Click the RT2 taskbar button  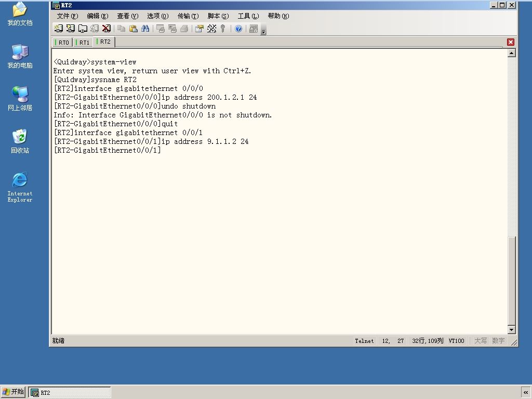pyautogui.click(x=70, y=392)
